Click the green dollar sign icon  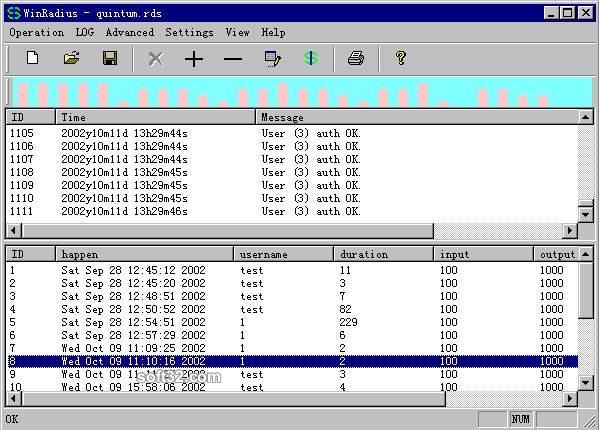311,58
